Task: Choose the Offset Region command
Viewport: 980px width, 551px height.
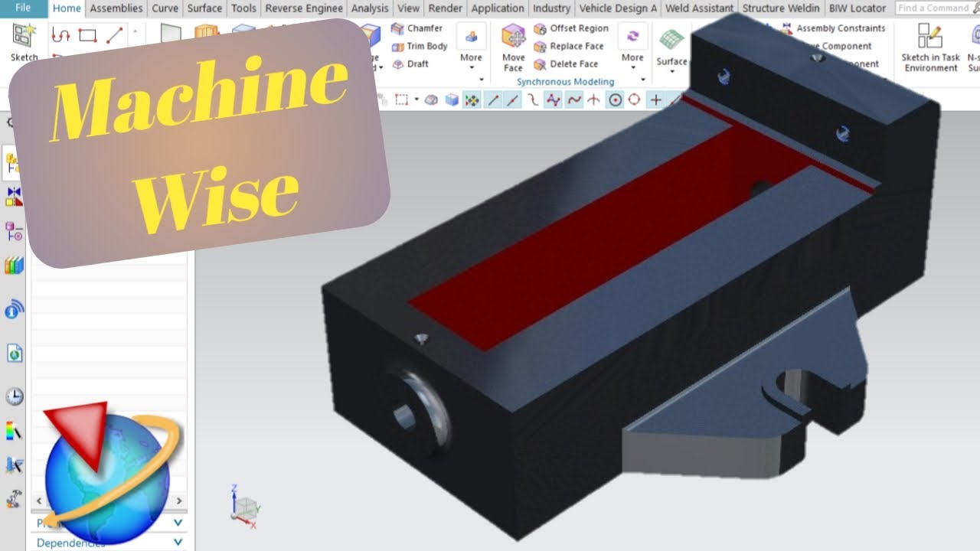Action: [571, 28]
